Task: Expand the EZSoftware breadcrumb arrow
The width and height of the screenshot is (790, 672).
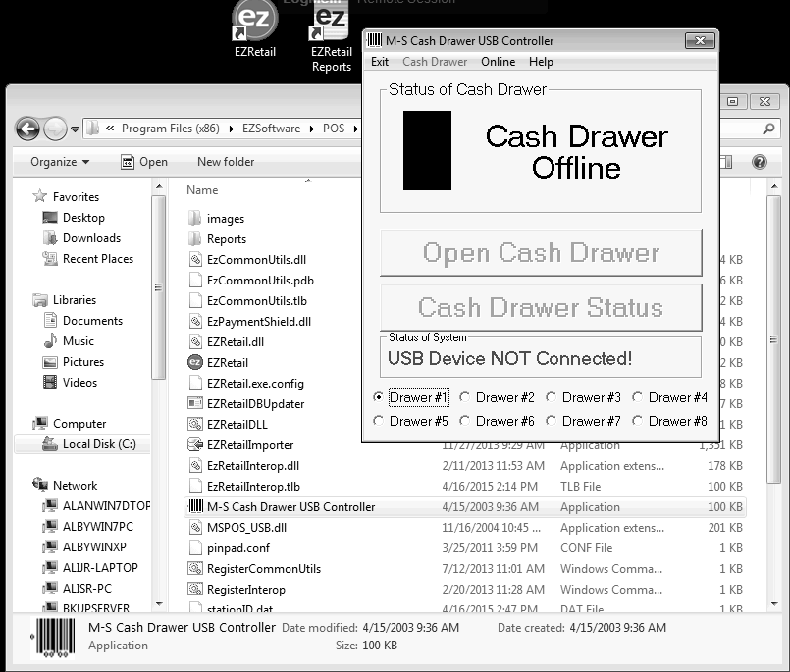Action: pos(312,129)
